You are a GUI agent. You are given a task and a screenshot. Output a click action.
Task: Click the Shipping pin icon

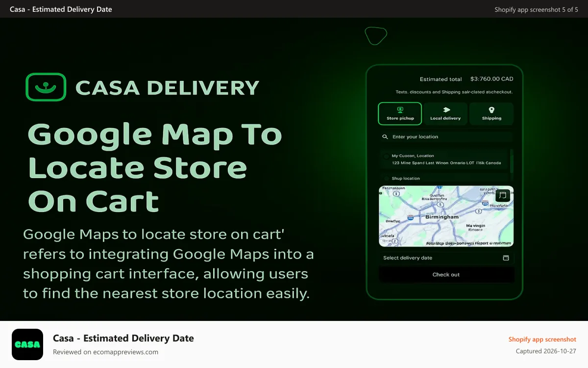coord(491,110)
